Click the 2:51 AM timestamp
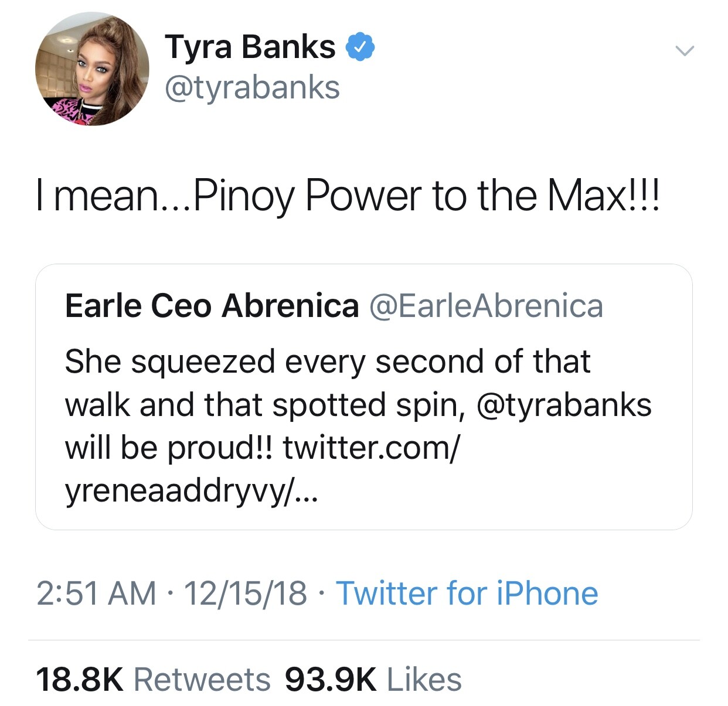The height and width of the screenshot is (706, 728). pos(96,593)
